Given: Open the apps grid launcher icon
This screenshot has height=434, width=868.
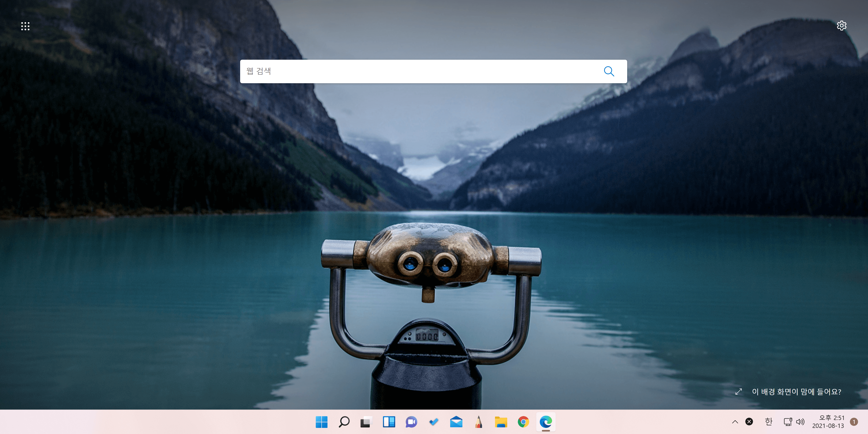Looking at the screenshot, I should 25,26.
